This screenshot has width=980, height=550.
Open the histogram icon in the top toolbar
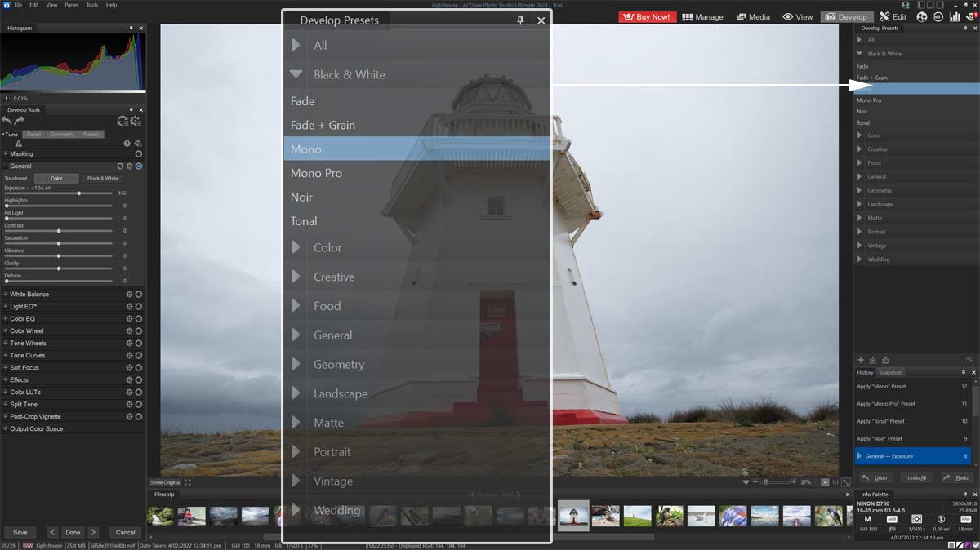[x=955, y=16]
